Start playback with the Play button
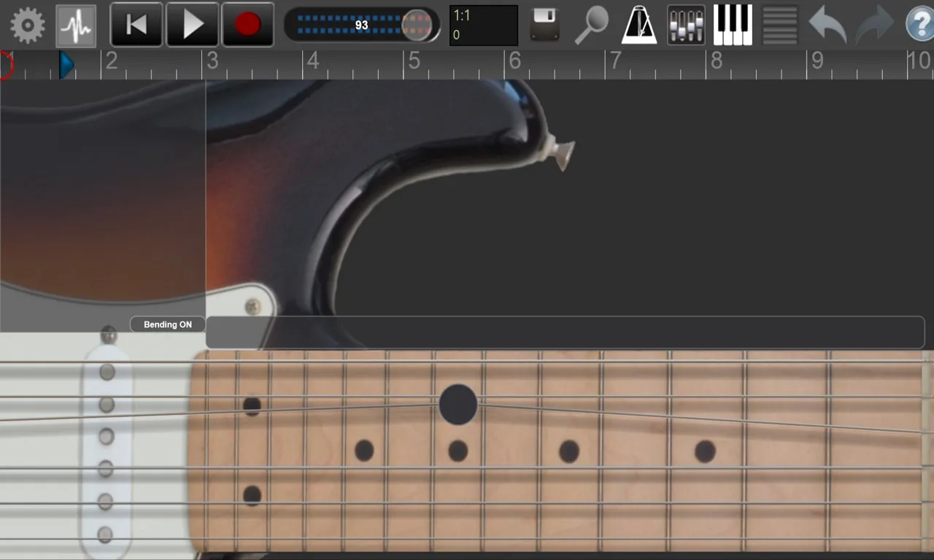This screenshot has height=560, width=934. click(x=193, y=25)
